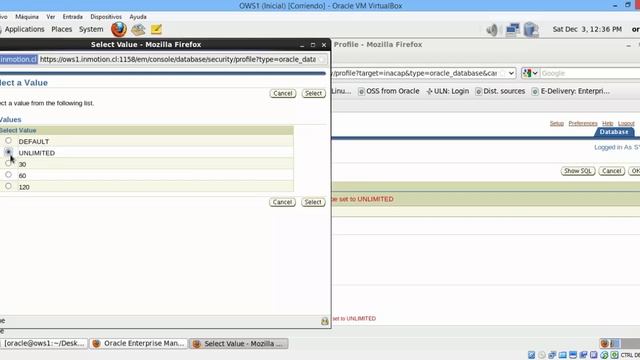Click the ULN: Login bookmark
The width and height of the screenshot is (640, 360).
pos(447,91)
